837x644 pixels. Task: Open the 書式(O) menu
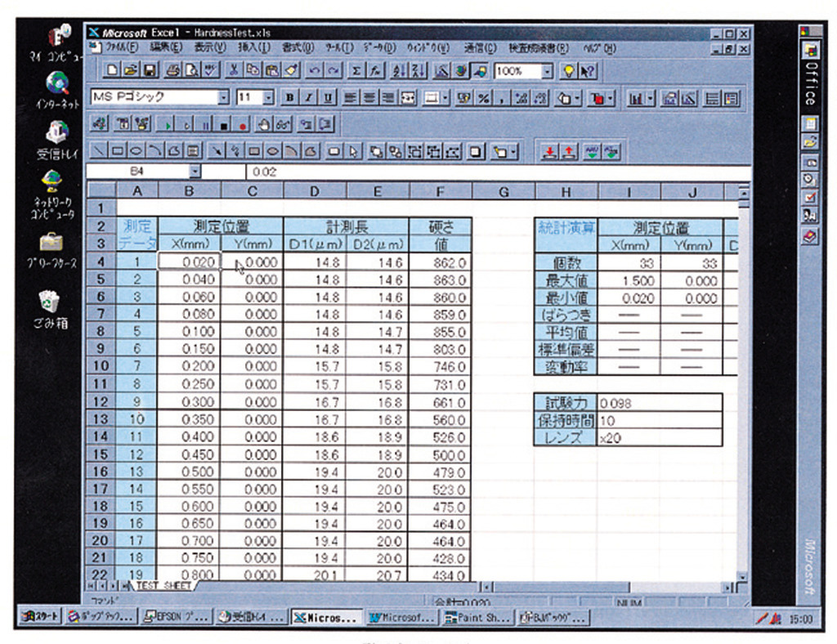coord(298,47)
